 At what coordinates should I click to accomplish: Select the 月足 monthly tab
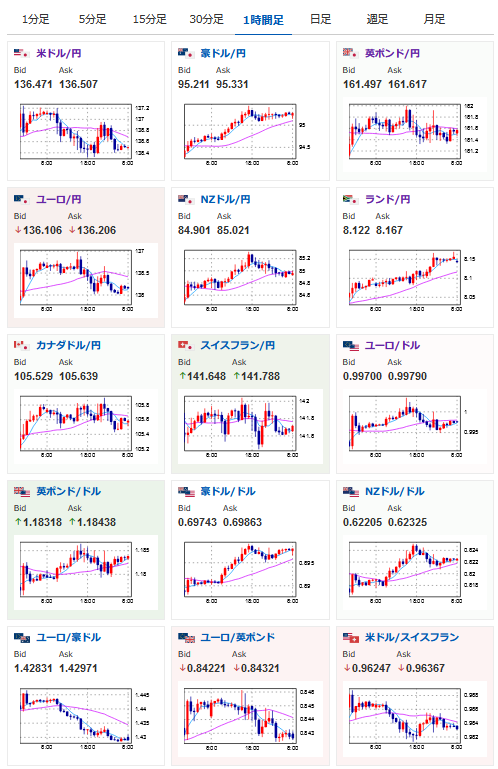(x=434, y=20)
